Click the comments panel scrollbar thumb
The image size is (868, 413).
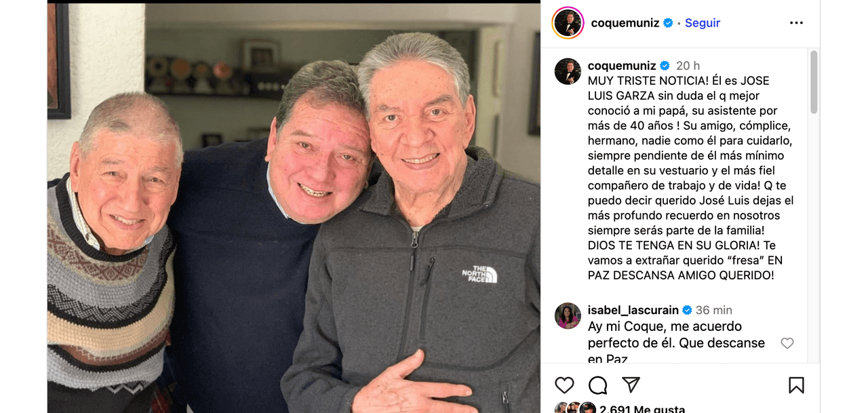(x=814, y=82)
